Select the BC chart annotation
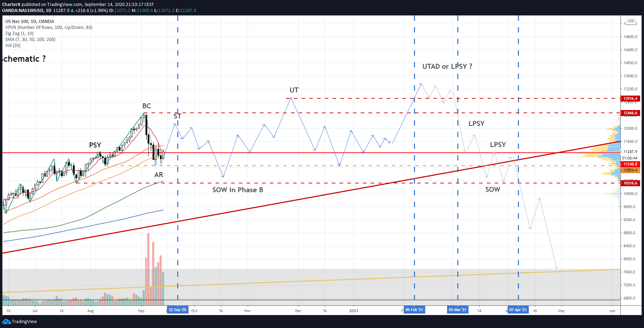644x328 pixels. [147, 106]
